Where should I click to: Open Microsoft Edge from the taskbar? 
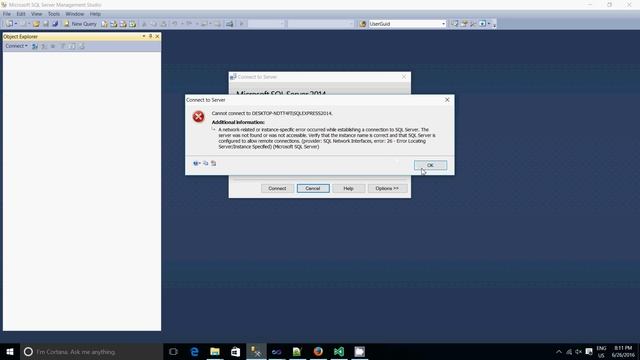pos(194,351)
